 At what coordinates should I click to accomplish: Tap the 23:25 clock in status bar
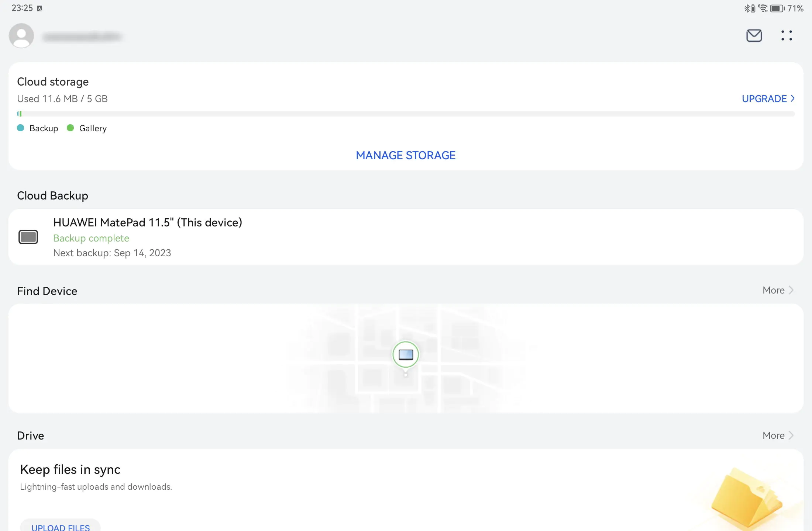(x=22, y=8)
